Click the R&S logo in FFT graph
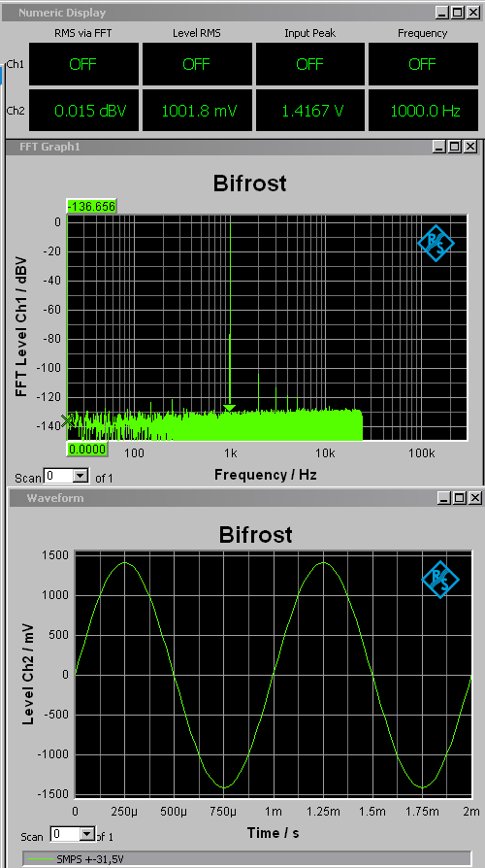Viewport: 485px width, 868px height. point(436,243)
